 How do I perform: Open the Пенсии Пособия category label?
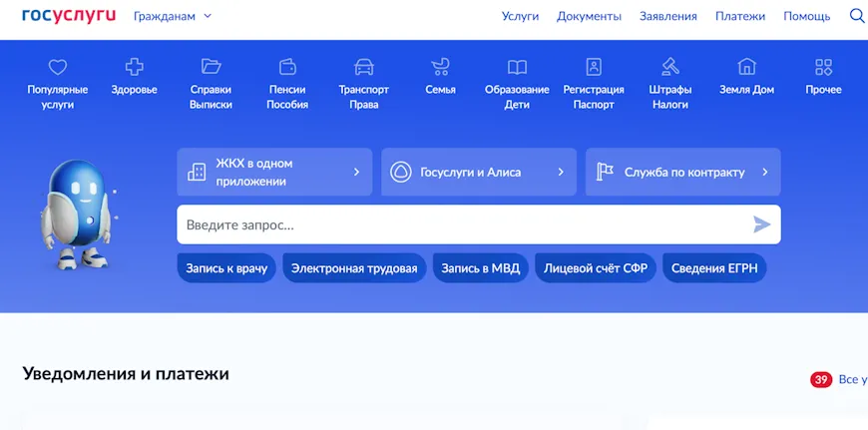tap(287, 97)
